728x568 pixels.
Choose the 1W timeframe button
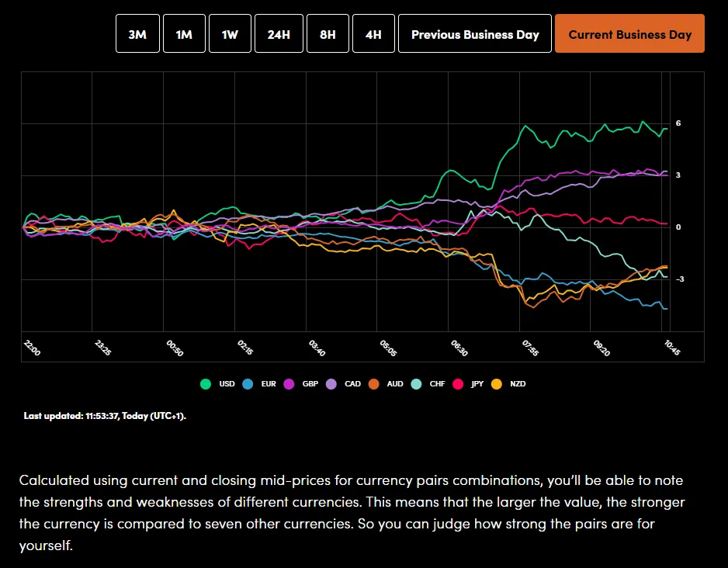230,34
